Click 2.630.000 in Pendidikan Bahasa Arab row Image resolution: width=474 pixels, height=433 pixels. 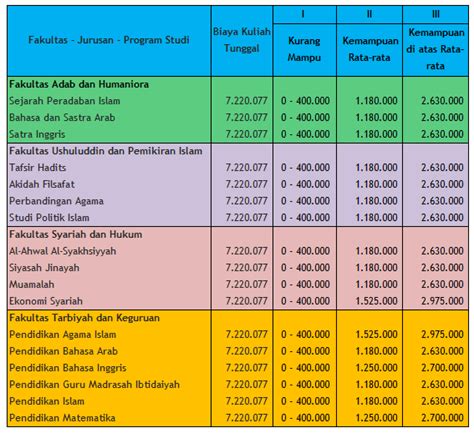tap(442, 351)
